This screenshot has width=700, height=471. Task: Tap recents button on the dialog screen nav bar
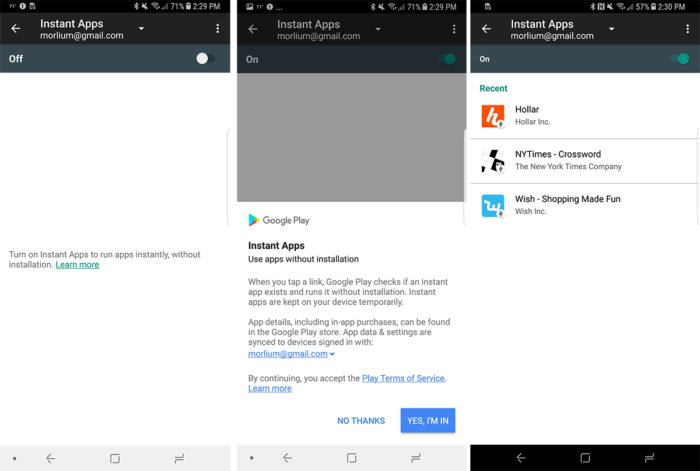click(416, 458)
